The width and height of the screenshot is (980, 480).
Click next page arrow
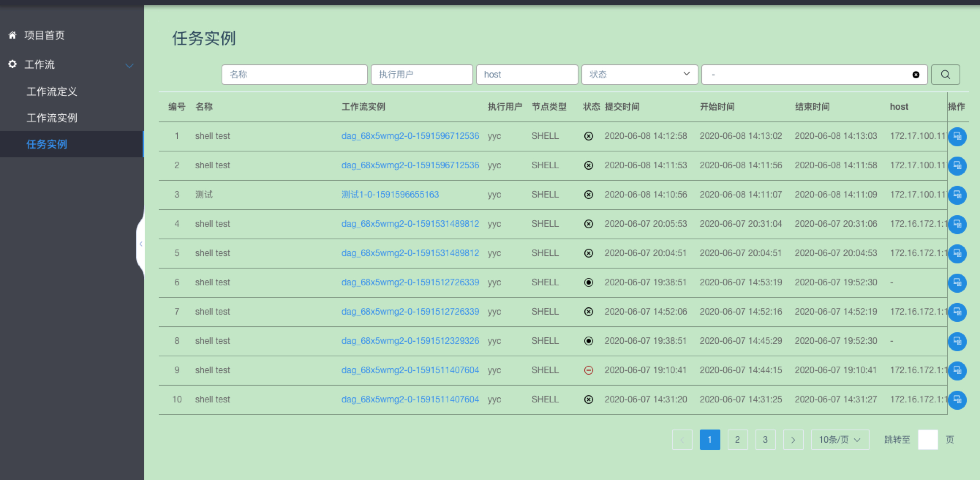pyautogui.click(x=793, y=440)
